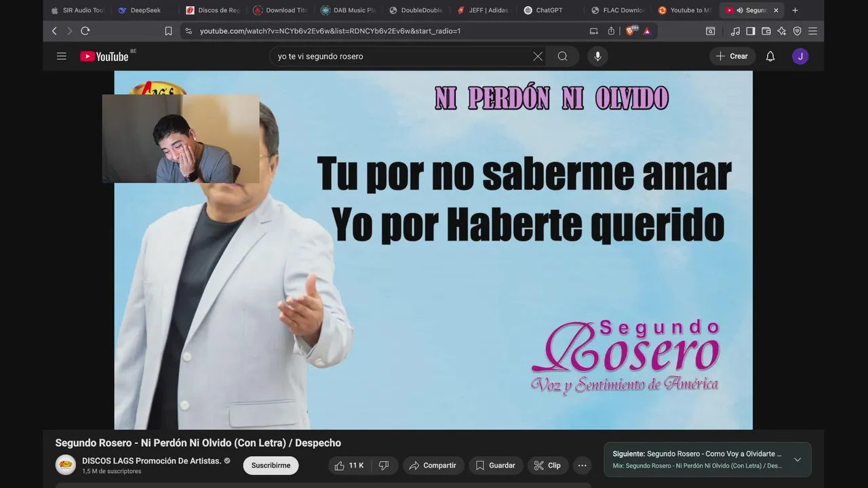This screenshot has height=488, width=868.
Task: Open the more actions three-dot menu
Action: [x=582, y=466]
